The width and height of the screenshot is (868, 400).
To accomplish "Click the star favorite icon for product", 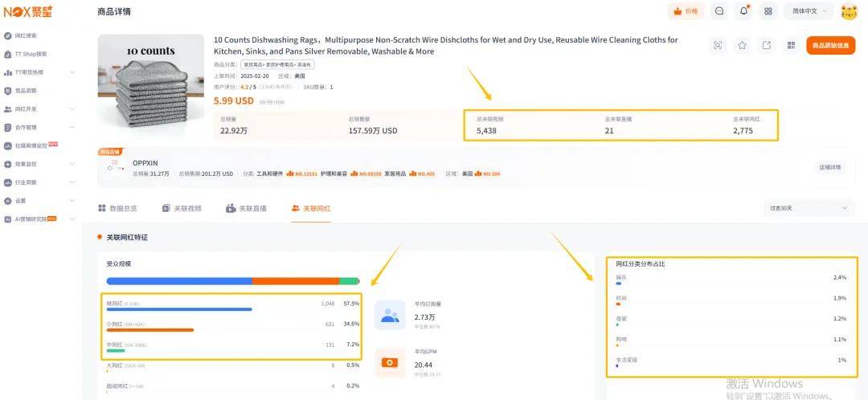I will point(742,45).
